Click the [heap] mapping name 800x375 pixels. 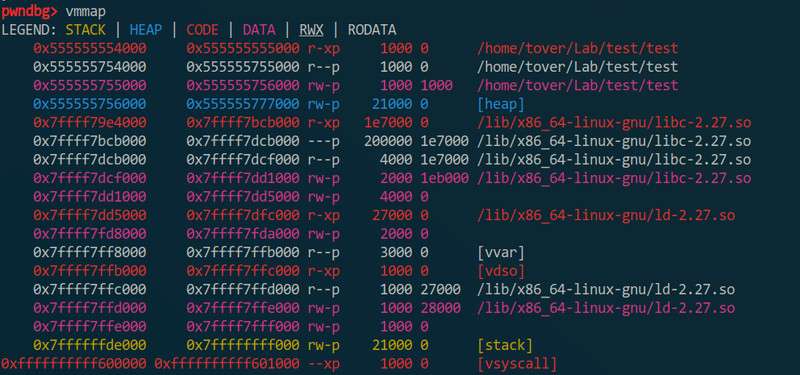tap(501, 104)
